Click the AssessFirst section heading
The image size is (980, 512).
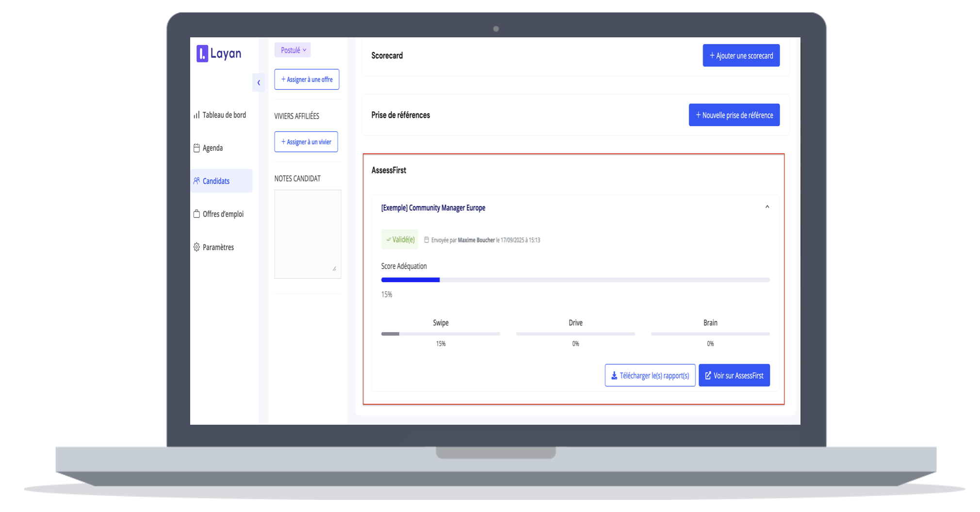point(389,170)
